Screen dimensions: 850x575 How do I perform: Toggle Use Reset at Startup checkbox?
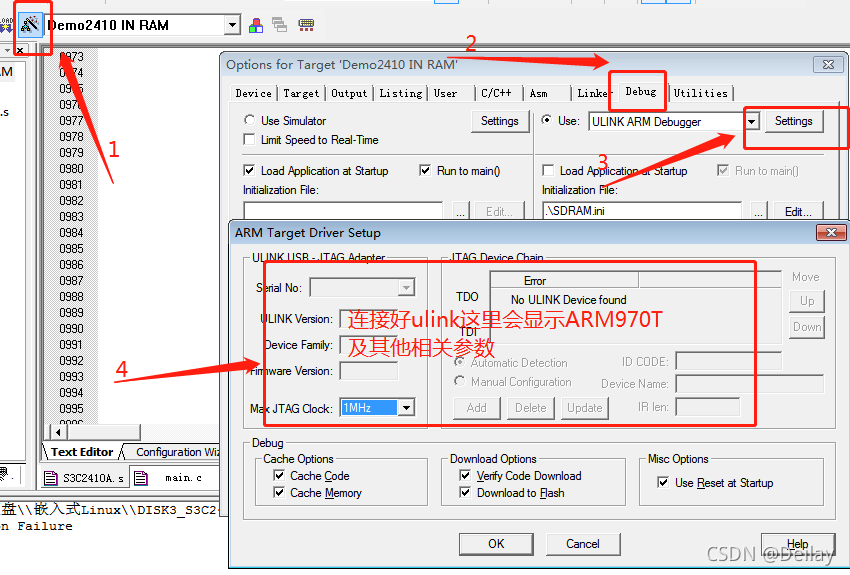tap(663, 482)
